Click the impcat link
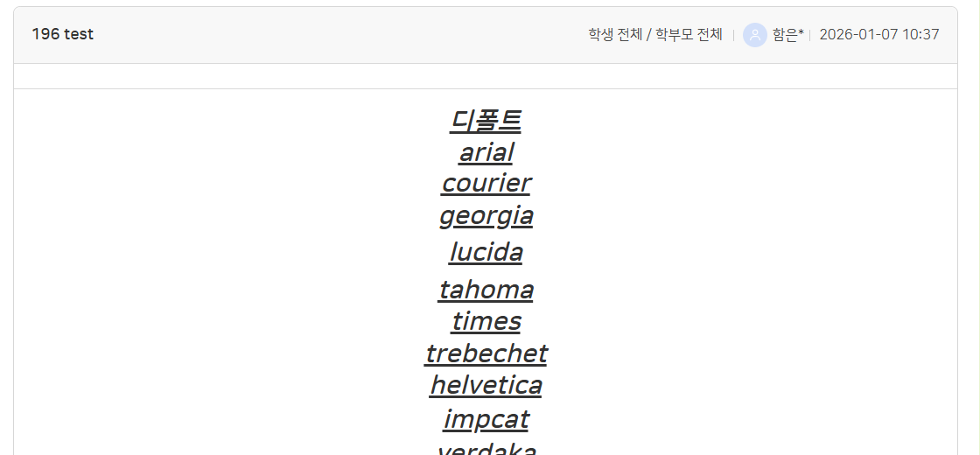980x455 pixels. tap(486, 419)
